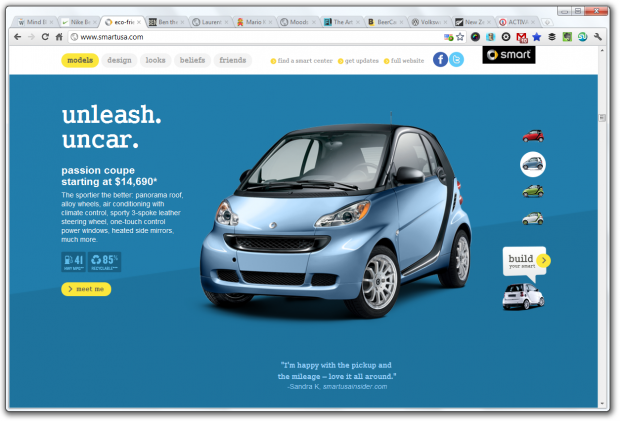620x421 pixels.
Task: Switch to the Mood browser tab
Action: pyautogui.click(x=299, y=22)
